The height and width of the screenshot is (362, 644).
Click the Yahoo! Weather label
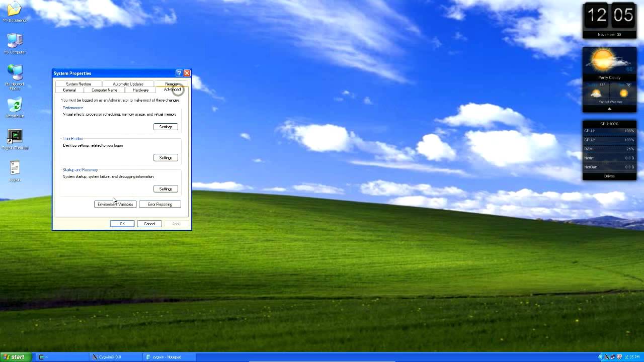[610, 102]
